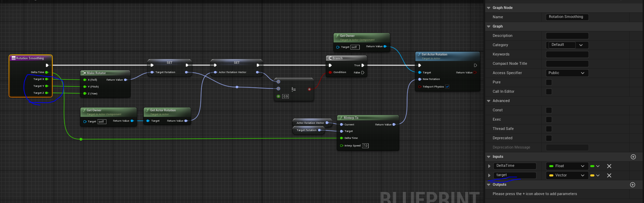The width and height of the screenshot is (644, 203).
Task: Select the Make Rotator node title
Action: [x=96, y=73]
